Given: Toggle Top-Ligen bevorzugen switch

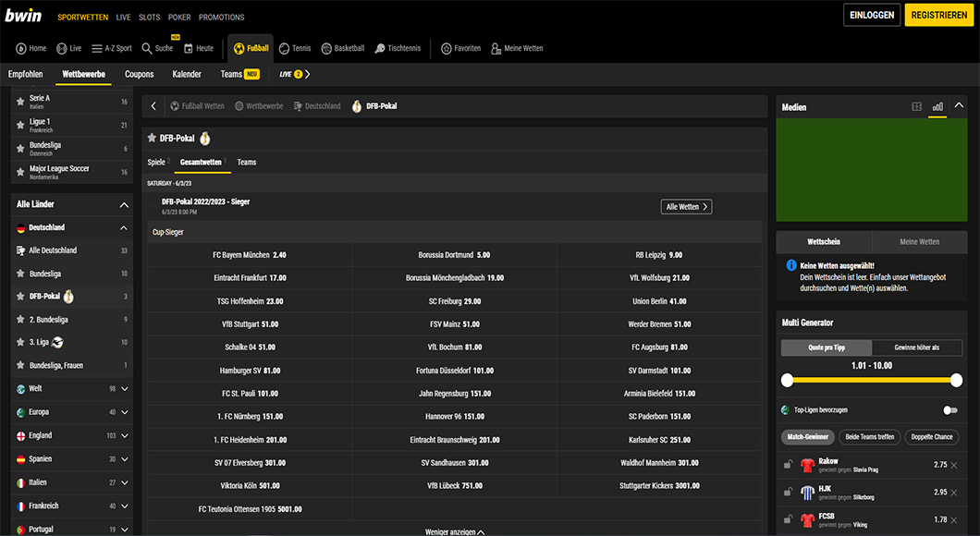Looking at the screenshot, I should click(950, 410).
